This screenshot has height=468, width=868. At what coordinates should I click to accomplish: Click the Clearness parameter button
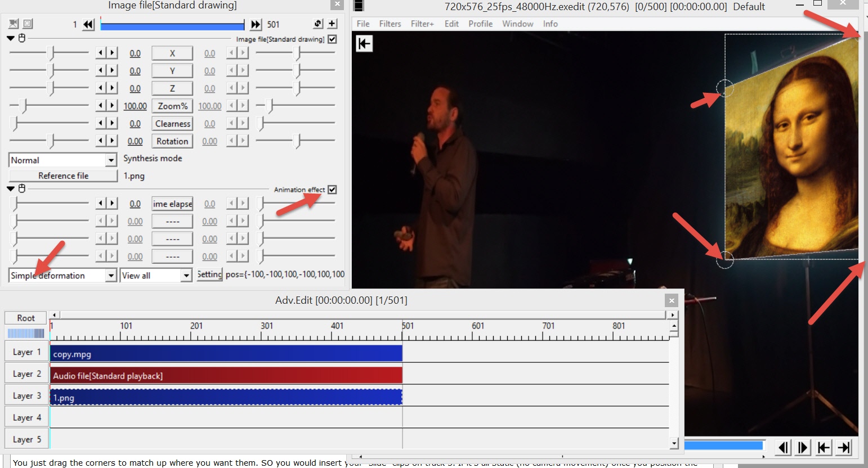[x=172, y=124]
